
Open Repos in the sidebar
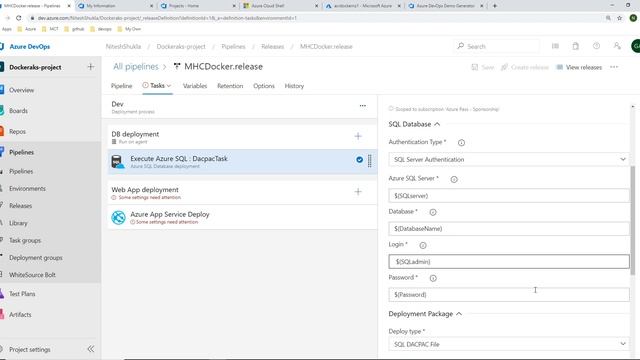pyautogui.click(x=17, y=131)
